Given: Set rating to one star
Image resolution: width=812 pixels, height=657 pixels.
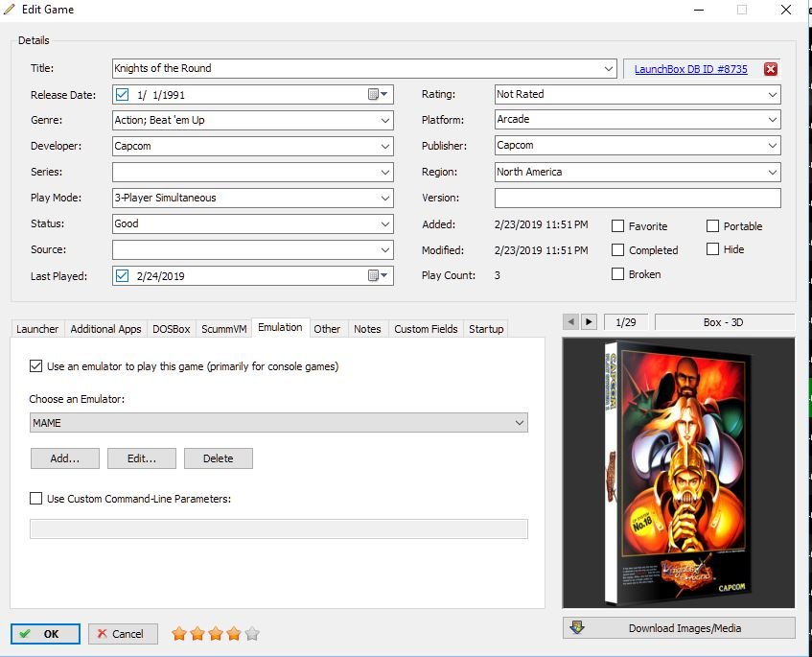Looking at the screenshot, I should (x=179, y=634).
